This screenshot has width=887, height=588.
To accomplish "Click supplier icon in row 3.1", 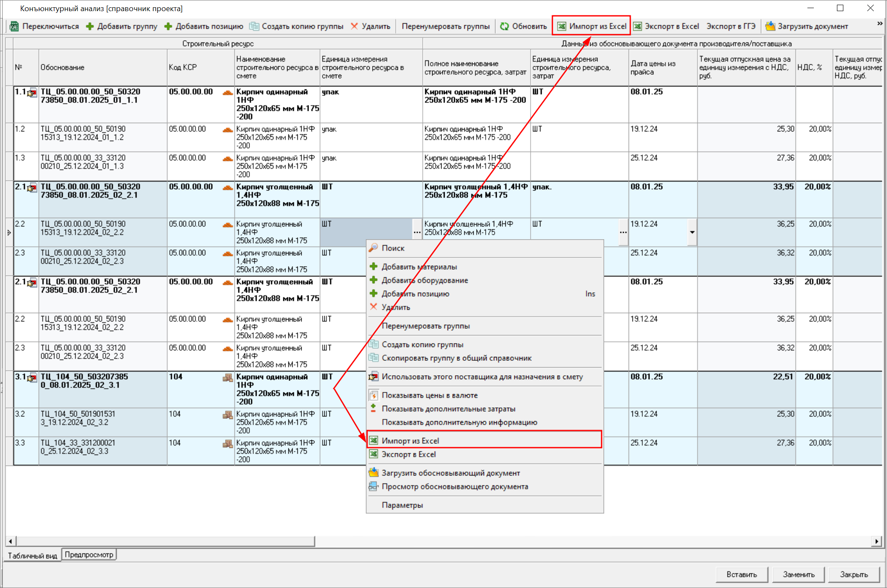I will coord(32,378).
